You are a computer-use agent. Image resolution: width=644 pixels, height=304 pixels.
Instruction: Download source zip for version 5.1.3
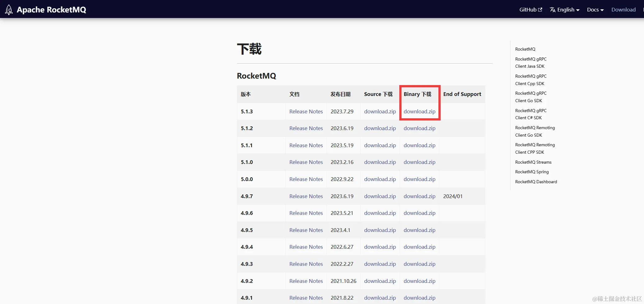click(x=380, y=111)
